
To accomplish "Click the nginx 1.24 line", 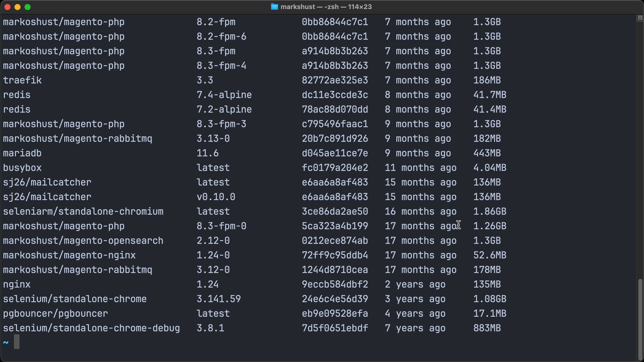I will pyautogui.click(x=17, y=284).
